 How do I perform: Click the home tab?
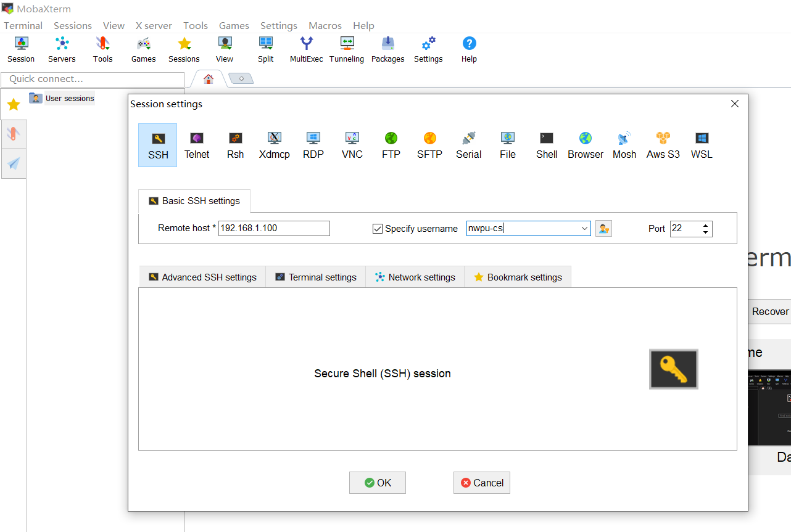click(x=208, y=79)
